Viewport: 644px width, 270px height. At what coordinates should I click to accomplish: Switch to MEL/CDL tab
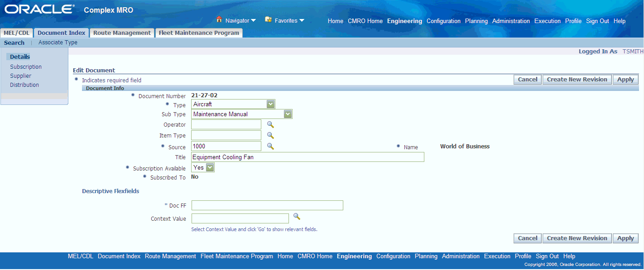click(x=16, y=33)
